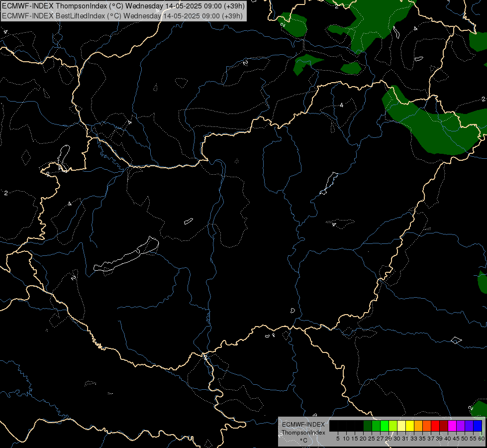This screenshot has height=448, width=487.
Task: Click the legend tick label 15
Action: point(355,439)
